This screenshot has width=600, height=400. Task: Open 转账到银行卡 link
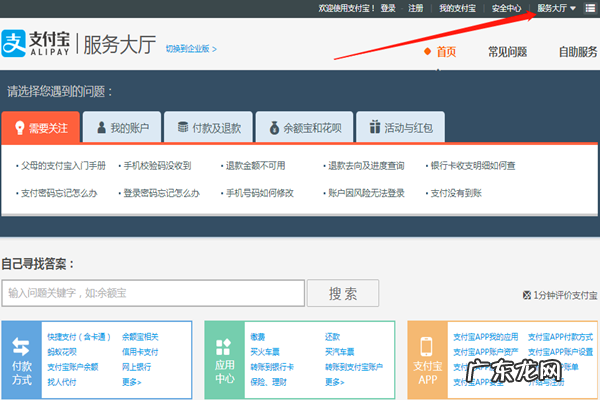point(272,367)
